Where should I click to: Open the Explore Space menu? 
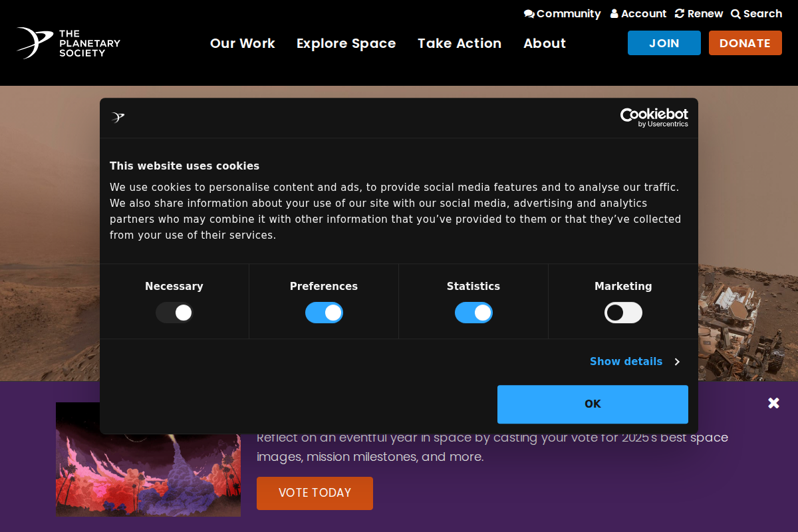click(346, 43)
